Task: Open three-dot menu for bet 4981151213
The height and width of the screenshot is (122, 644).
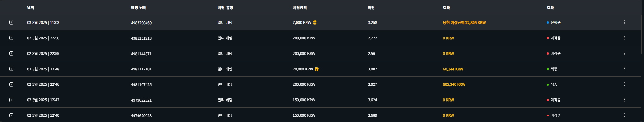Action: [x=624, y=38]
